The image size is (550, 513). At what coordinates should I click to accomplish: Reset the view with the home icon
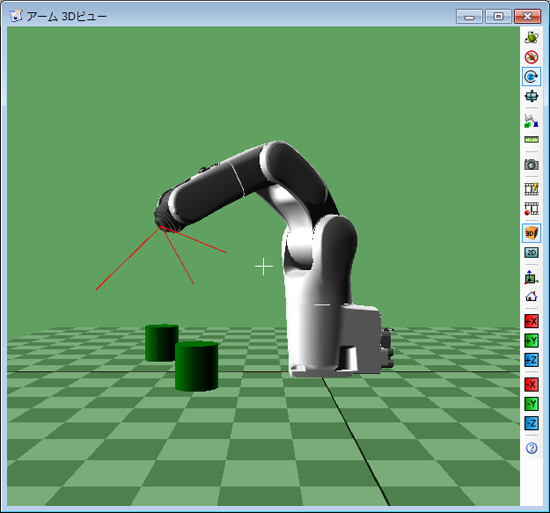(x=531, y=296)
